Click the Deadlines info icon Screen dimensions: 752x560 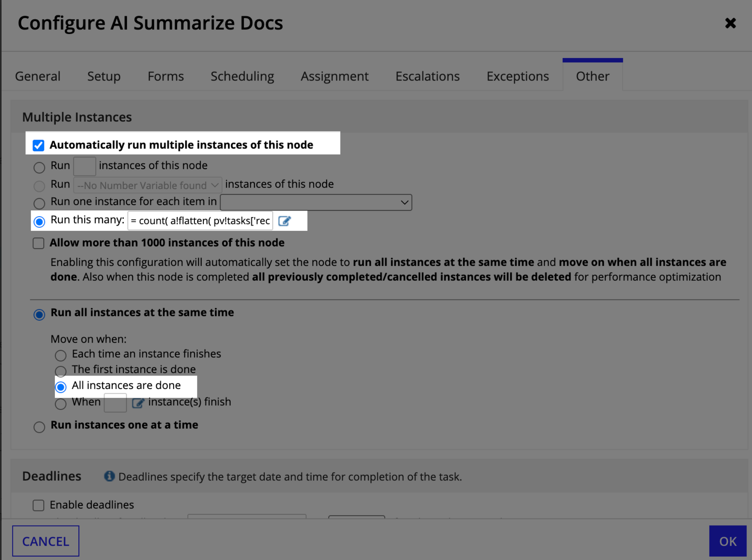click(109, 476)
